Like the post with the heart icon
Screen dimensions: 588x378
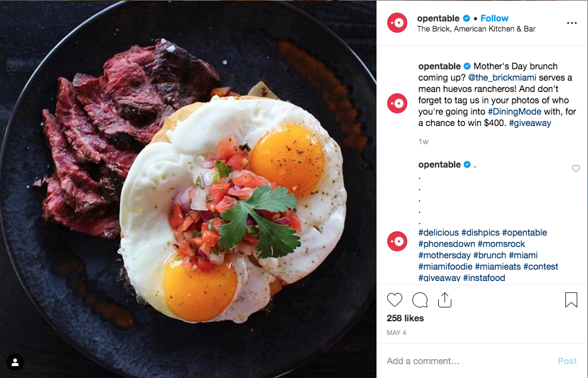click(395, 300)
